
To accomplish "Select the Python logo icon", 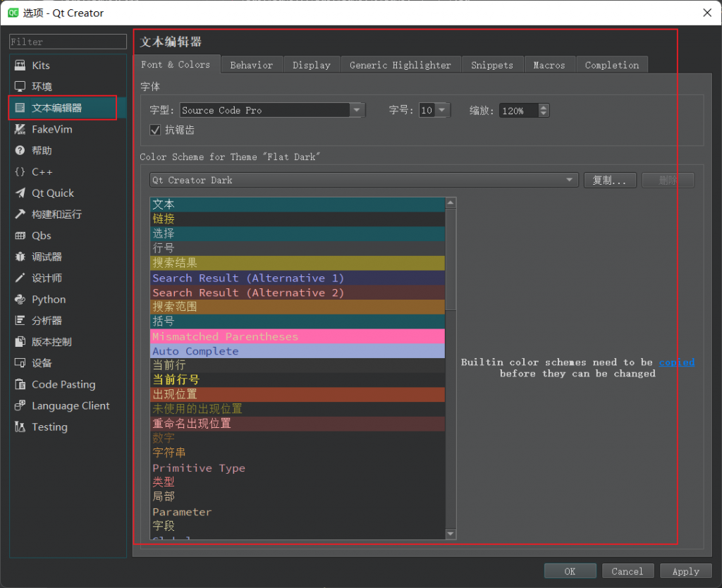I will click(20, 300).
